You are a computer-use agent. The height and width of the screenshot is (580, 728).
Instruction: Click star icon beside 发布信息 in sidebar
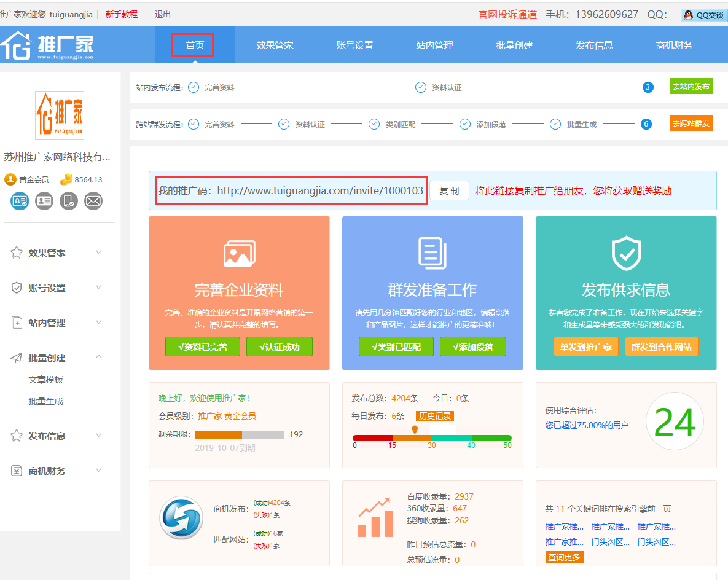16,436
